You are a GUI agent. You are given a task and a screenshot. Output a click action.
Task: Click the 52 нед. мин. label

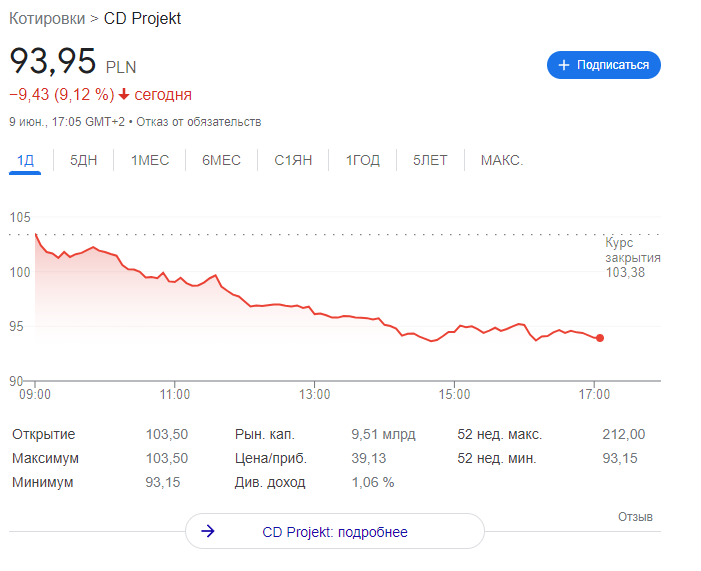(497, 458)
